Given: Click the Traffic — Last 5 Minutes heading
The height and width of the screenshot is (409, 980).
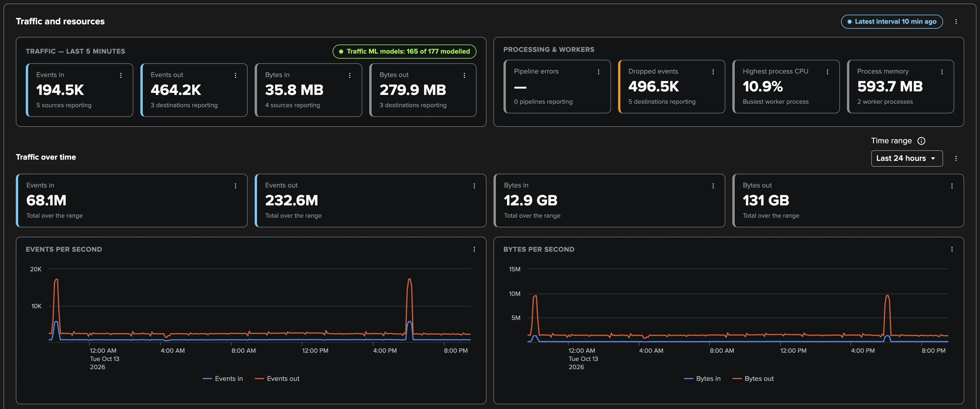Looking at the screenshot, I should pyautogui.click(x=75, y=51).
